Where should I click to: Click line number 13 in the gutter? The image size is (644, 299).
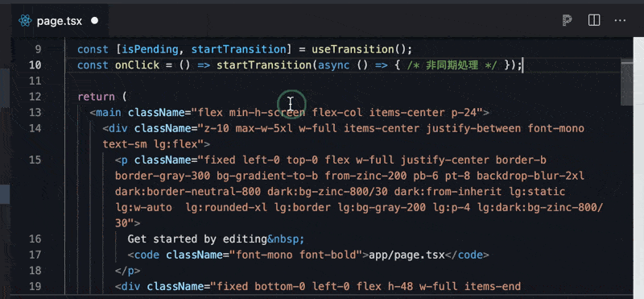(35, 113)
